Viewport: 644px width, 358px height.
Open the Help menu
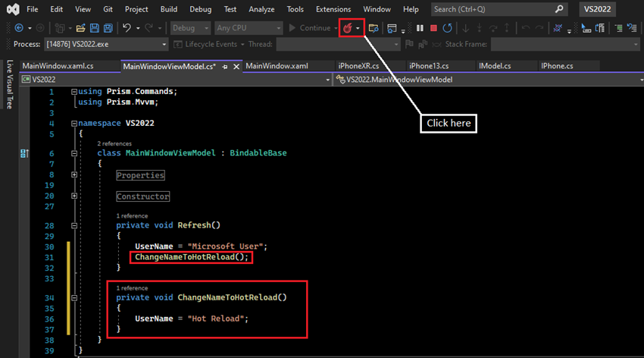(x=411, y=9)
